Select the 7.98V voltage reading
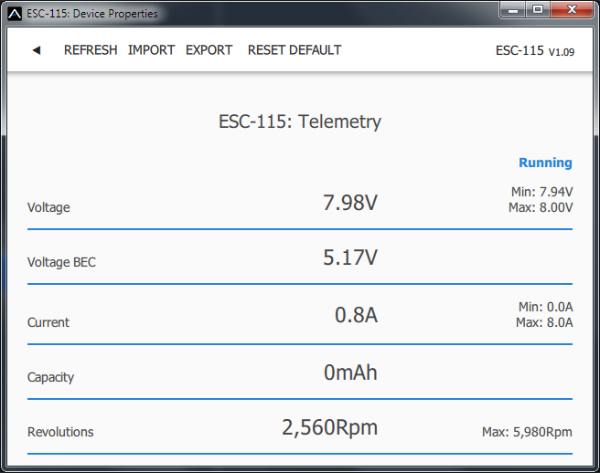This screenshot has height=473, width=600. click(350, 203)
